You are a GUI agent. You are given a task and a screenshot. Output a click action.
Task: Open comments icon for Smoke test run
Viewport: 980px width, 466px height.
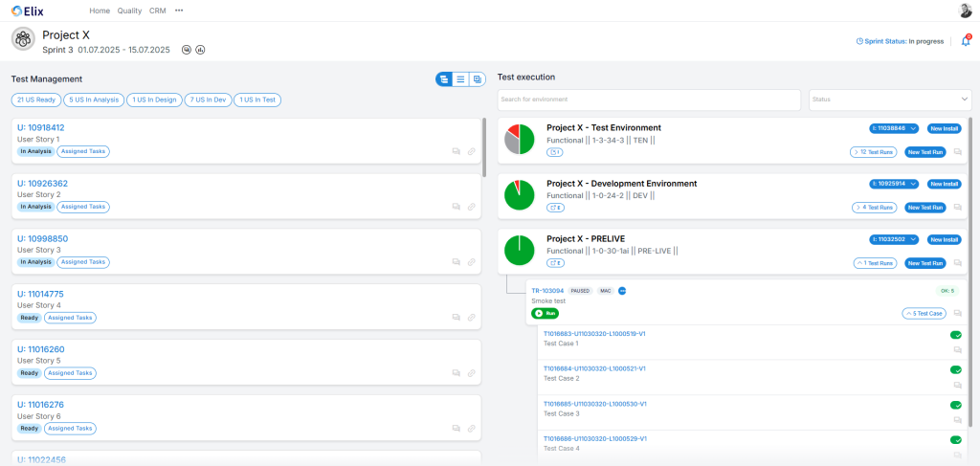(956, 314)
